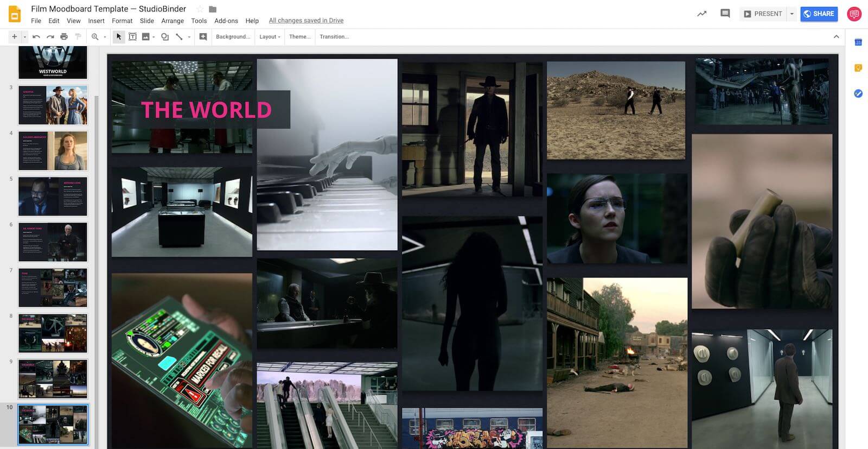Redo the last action
Viewport: 868px width, 449px height.
(x=50, y=36)
